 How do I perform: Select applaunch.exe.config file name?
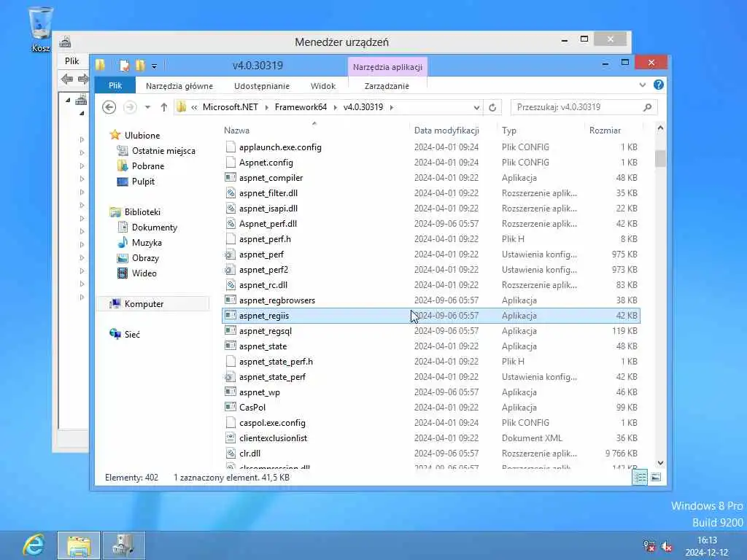pos(280,147)
